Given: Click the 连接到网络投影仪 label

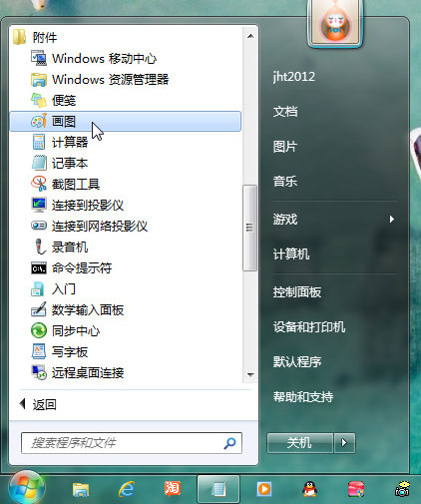Looking at the screenshot, I should 100,227.
